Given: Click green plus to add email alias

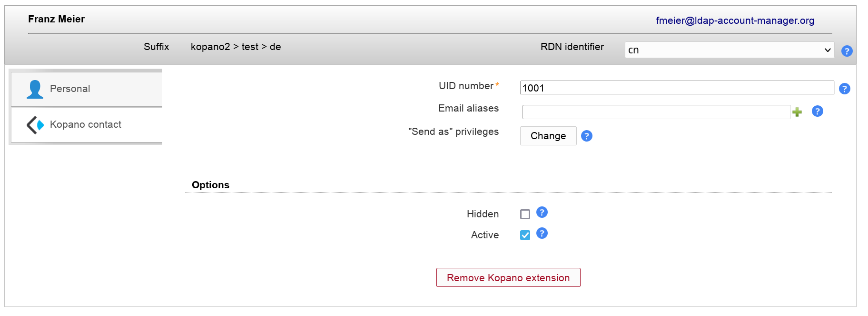Looking at the screenshot, I should (797, 112).
